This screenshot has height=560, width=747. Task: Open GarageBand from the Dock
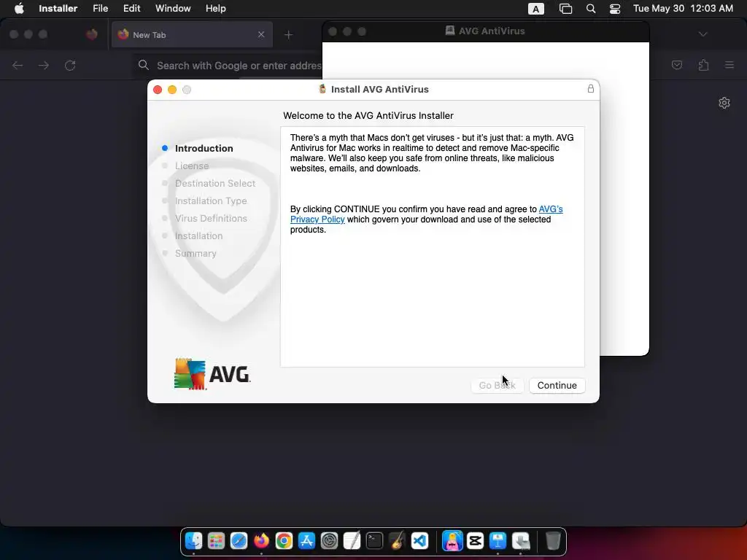point(397,541)
